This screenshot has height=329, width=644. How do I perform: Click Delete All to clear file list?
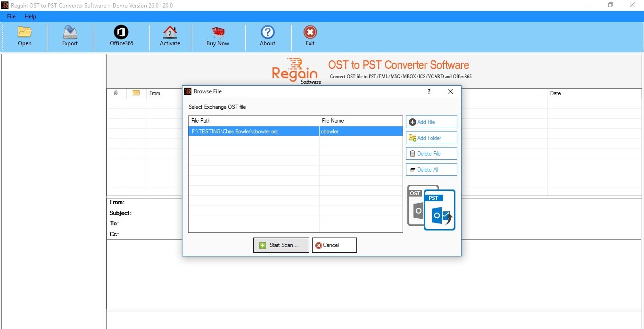pyautogui.click(x=431, y=170)
